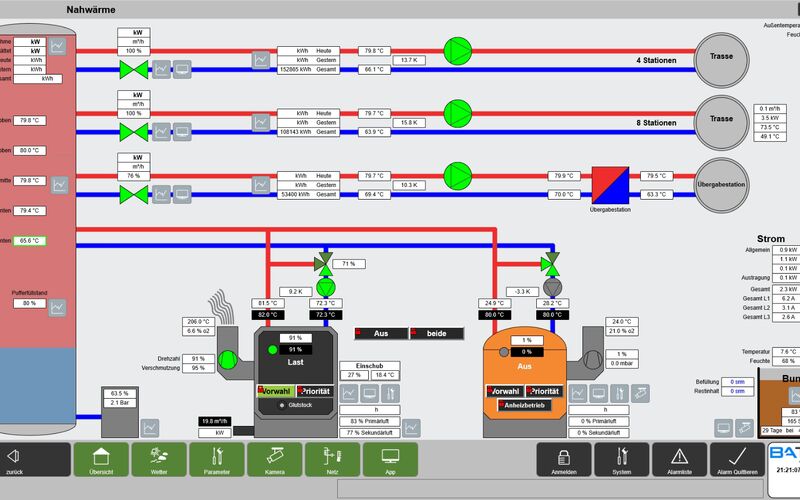Open the Alarmliste warning icon
800x500 pixels.
(679, 460)
